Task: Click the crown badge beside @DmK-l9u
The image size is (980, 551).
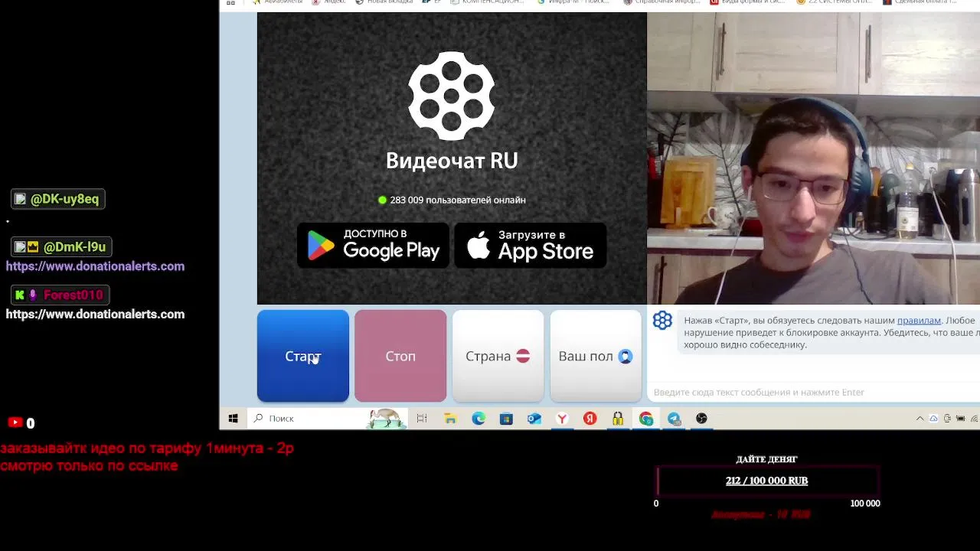Action: (32, 247)
